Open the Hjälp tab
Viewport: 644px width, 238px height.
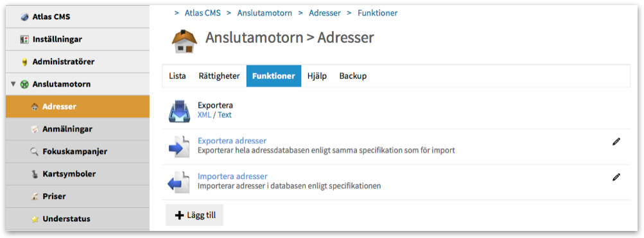coord(317,76)
